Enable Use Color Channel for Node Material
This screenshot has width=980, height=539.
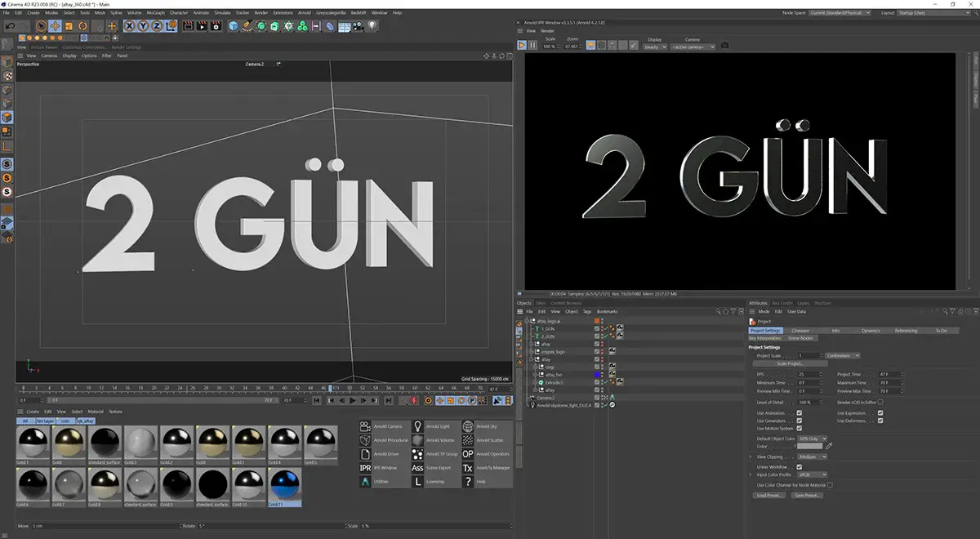click(831, 485)
